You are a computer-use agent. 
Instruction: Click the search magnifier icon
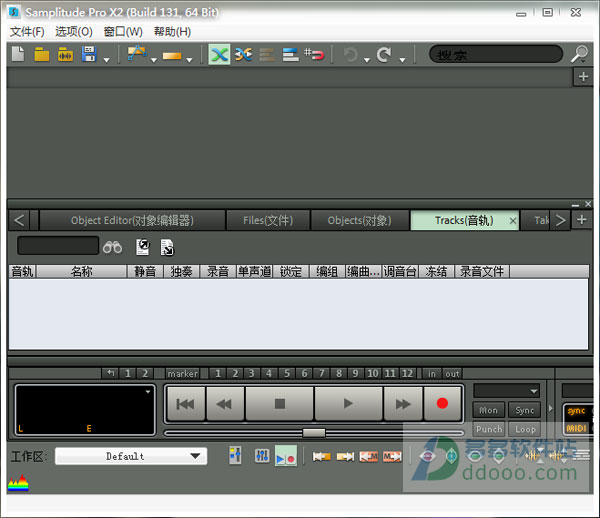coord(579,54)
